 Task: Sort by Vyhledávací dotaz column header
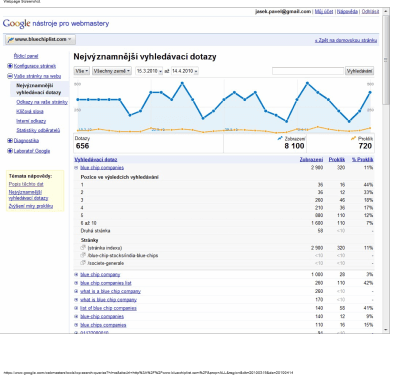coord(96,160)
